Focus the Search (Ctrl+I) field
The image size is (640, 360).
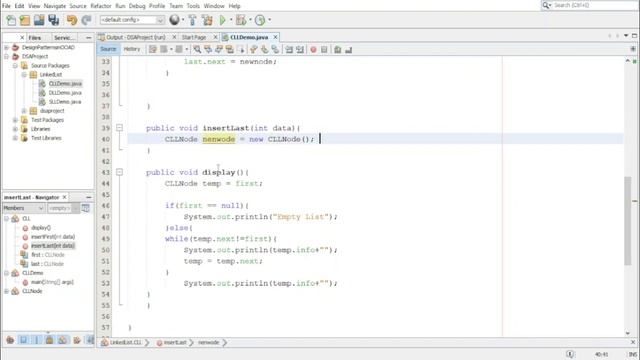(x=590, y=5)
